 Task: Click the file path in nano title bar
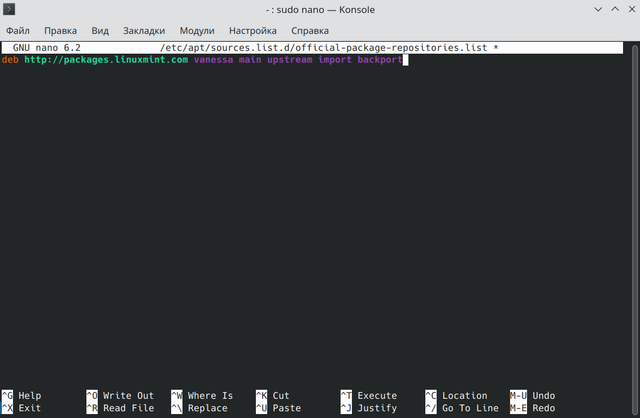click(x=323, y=48)
